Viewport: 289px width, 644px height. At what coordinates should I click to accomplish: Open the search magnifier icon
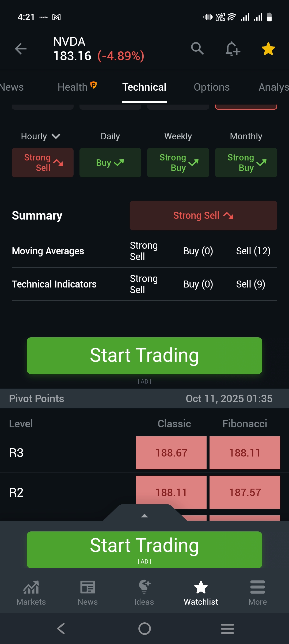click(197, 48)
